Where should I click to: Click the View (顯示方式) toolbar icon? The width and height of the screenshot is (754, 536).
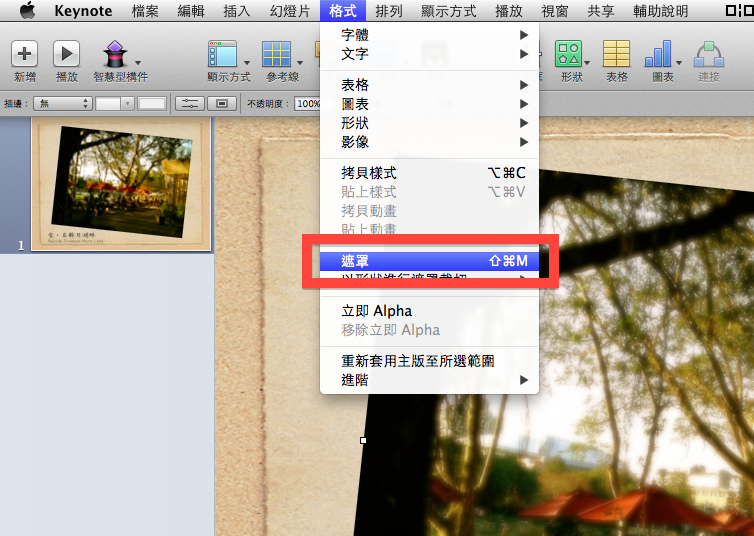click(223, 54)
